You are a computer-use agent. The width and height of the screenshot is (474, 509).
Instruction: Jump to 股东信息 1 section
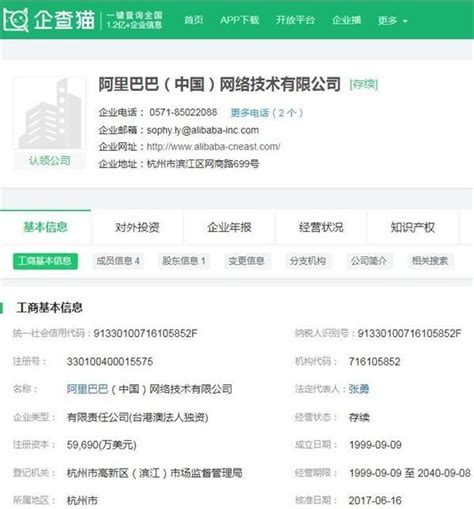click(184, 261)
